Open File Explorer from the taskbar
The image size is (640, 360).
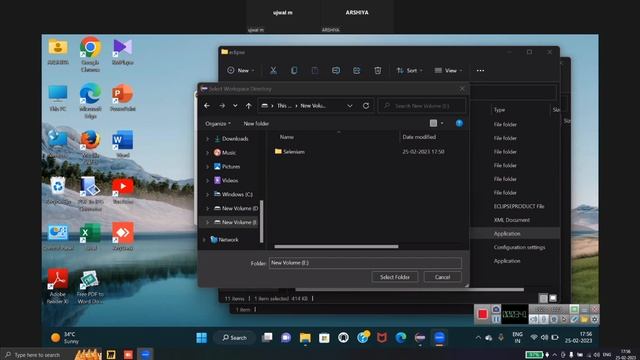click(x=305, y=338)
